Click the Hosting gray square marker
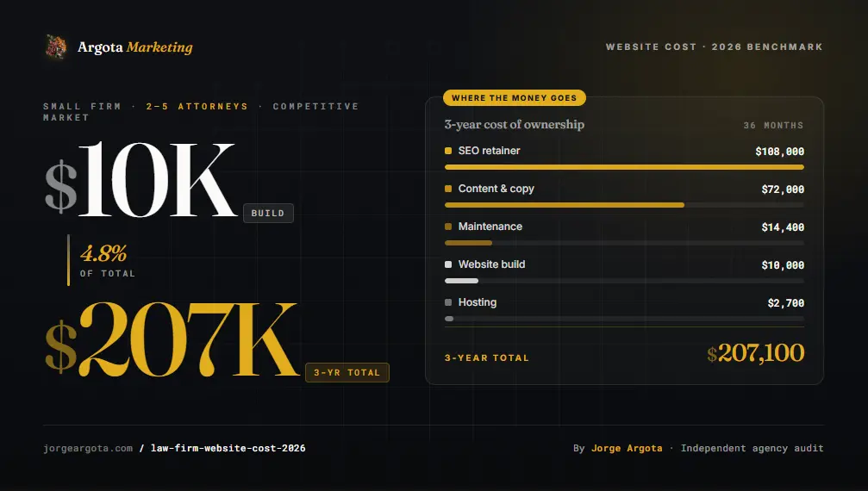The width and height of the screenshot is (868, 491). point(448,302)
